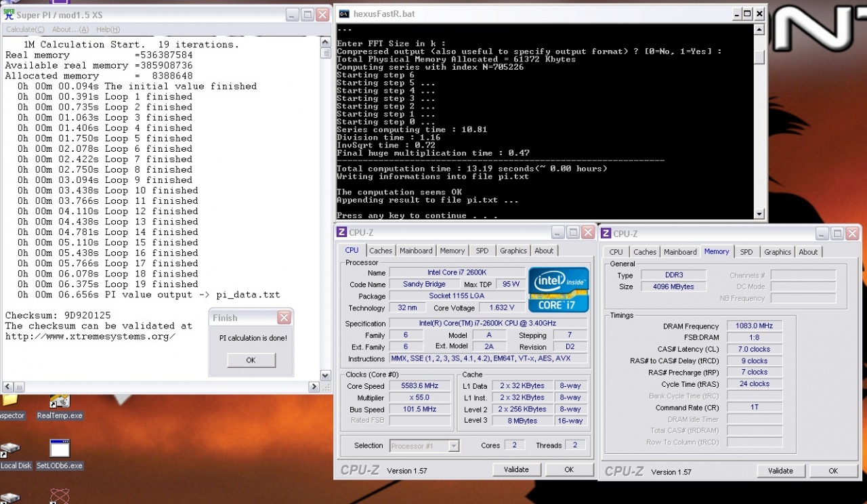Click the console window vertical scrollbar thumb
The height and width of the screenshot is (504, 867).
click(x=759, y=56)
